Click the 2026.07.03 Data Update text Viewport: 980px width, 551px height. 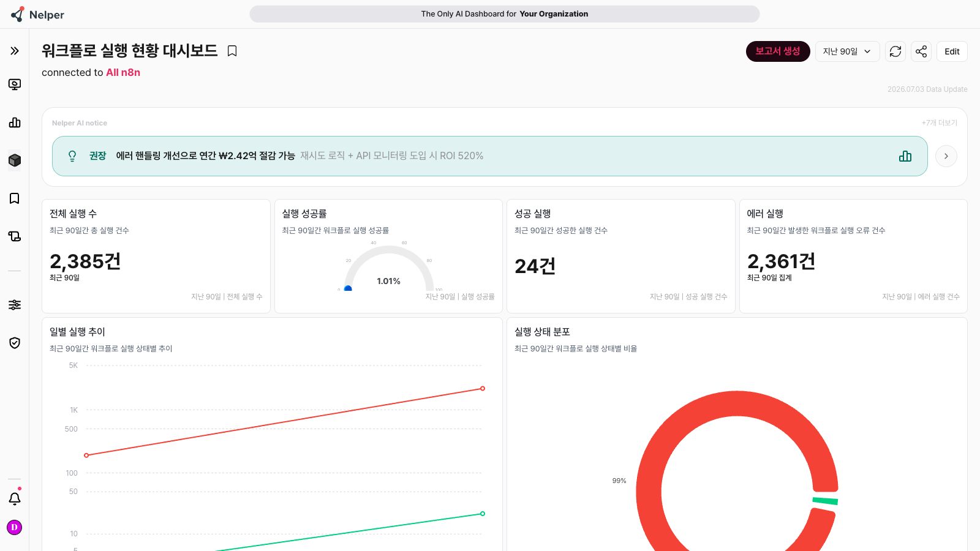click(927, 89)
